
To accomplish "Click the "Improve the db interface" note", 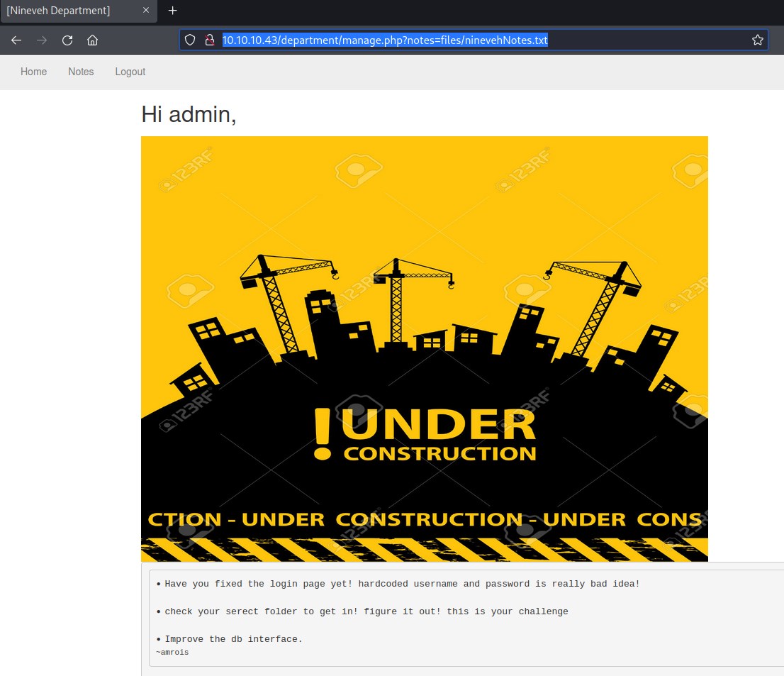I will click(233, 639).
